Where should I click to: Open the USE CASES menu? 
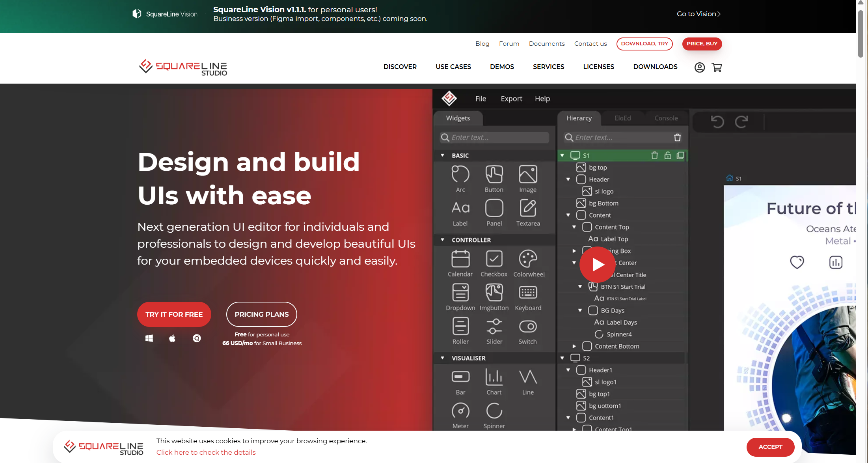click(453, 67)
